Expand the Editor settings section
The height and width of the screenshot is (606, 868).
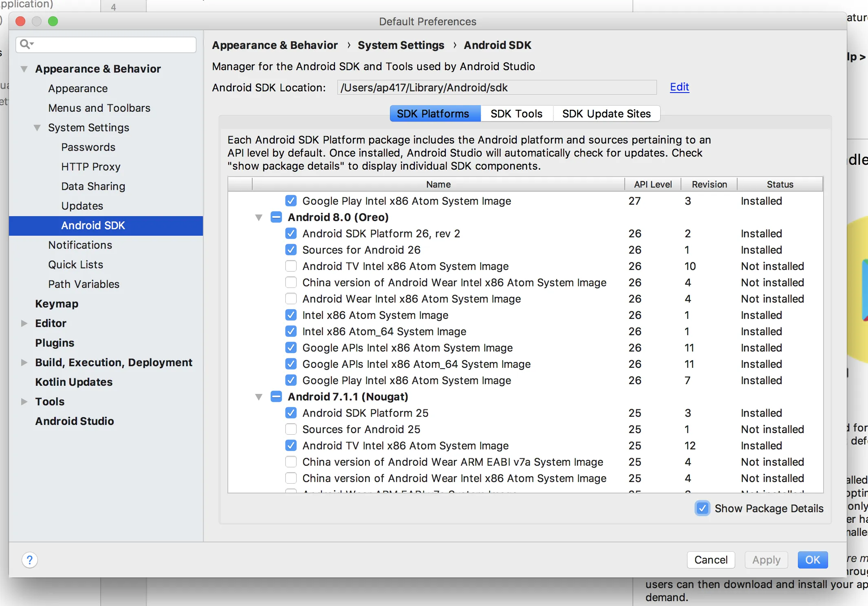[x=24, y=323]
